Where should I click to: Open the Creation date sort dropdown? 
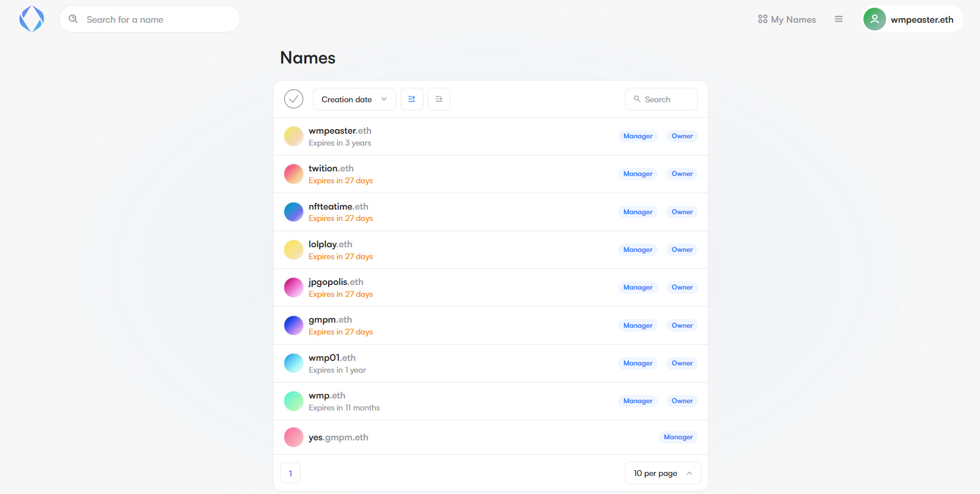(x=354, y=99)
